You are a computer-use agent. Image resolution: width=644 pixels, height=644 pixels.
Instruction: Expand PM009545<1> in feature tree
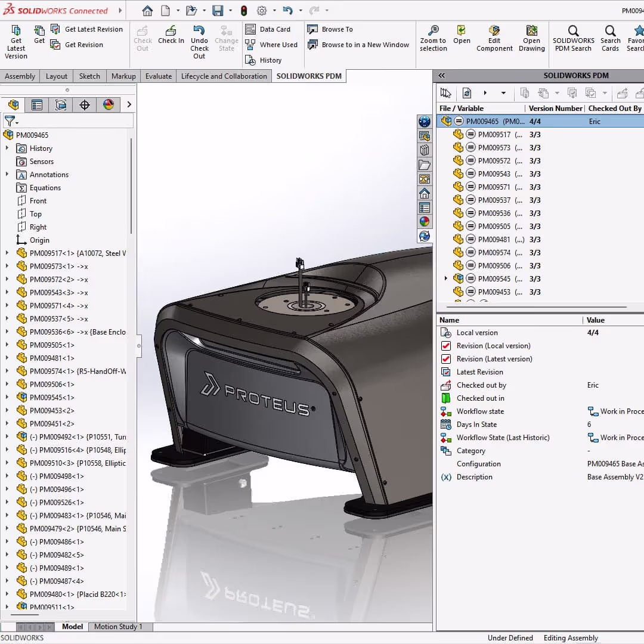[x=7, y=397]
